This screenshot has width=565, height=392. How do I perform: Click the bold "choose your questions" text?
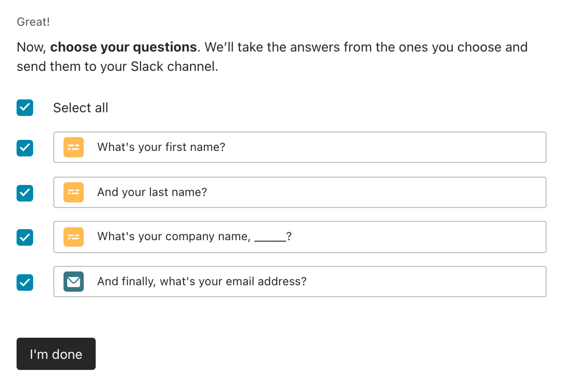coord(123,47)
